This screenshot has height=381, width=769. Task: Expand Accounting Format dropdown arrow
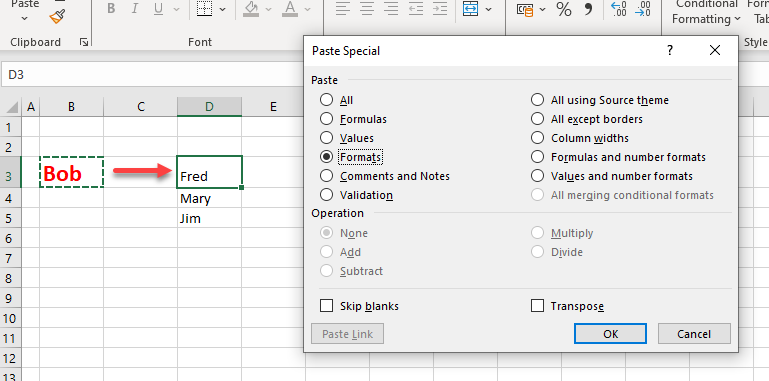click(x=542, y=9)
